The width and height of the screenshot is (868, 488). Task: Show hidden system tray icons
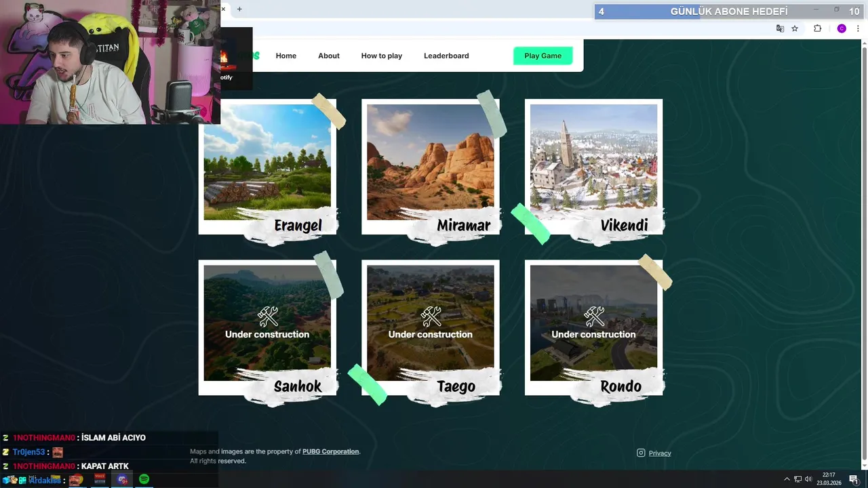(787, 479)
